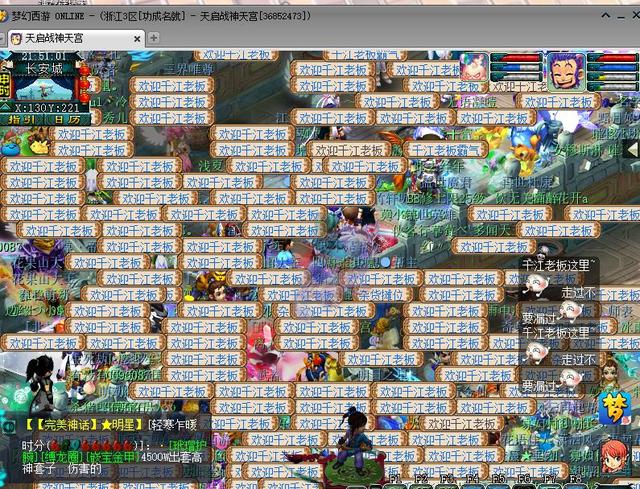Click the 申时 time-of-day indicator
640x489 pixels.
pyautogui.click(x=5, y=85)
